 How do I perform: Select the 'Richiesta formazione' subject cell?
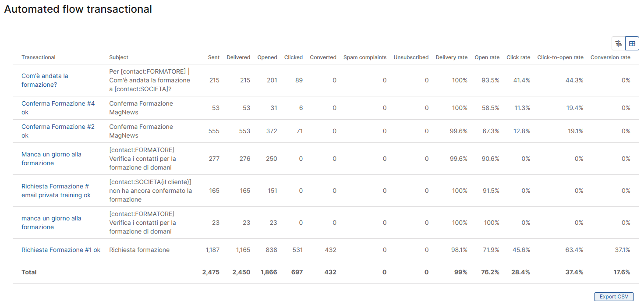tap(139, 250)
